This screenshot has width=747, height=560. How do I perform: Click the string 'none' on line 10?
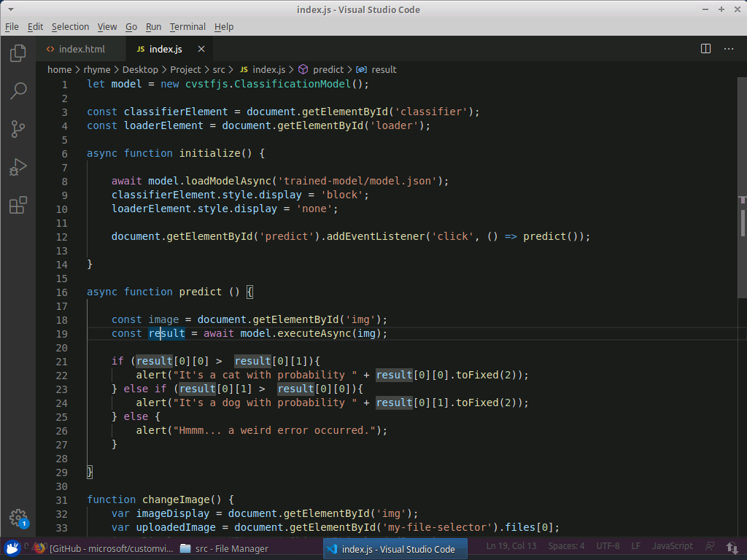tap(314, 209)
